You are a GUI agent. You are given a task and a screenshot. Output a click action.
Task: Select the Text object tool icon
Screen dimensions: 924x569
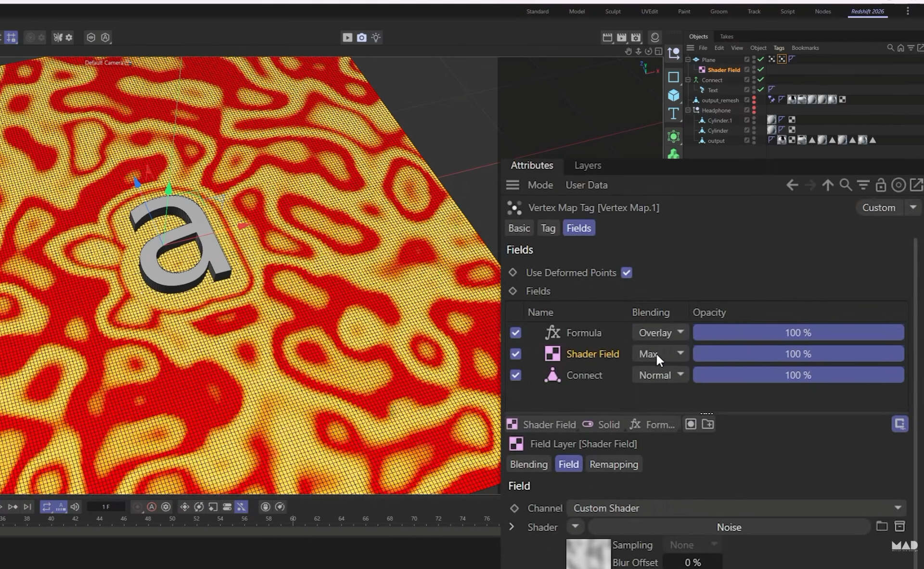click(x=673, y=114)
